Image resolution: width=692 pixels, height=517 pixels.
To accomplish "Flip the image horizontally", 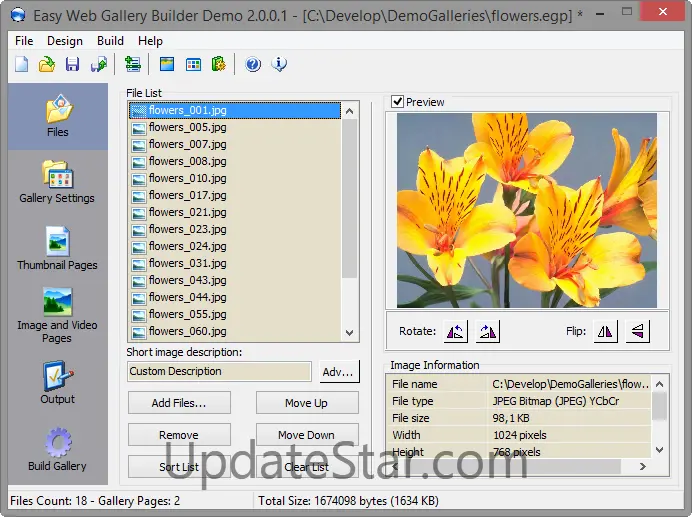I will point(605,332).
